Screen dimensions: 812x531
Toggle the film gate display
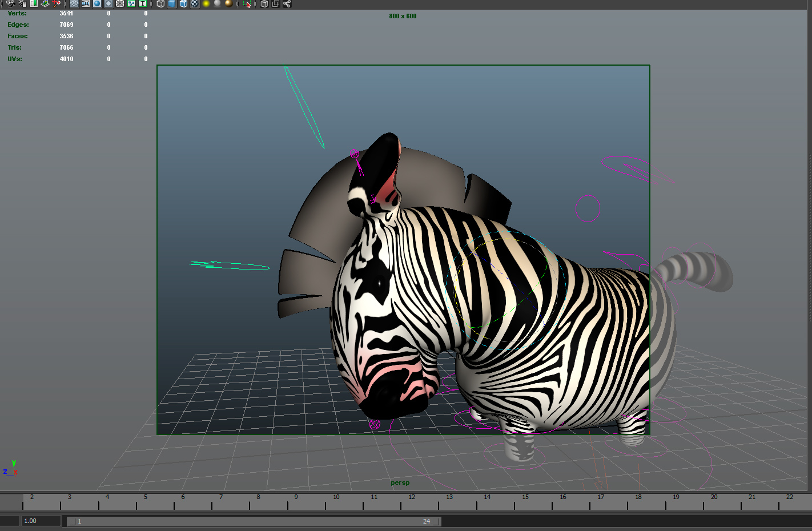pyautogui.click(x=85, y=3)
